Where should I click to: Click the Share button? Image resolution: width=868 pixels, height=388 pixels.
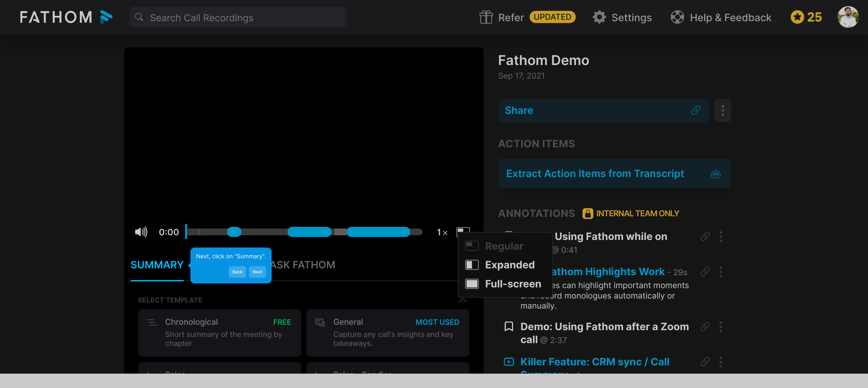pos(604,111)
